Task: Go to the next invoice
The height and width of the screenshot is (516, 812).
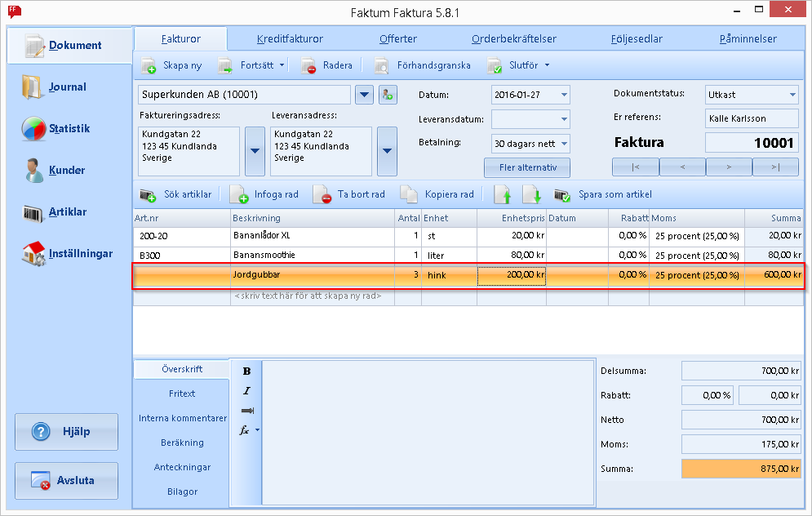Action: [x=729, y=167]
